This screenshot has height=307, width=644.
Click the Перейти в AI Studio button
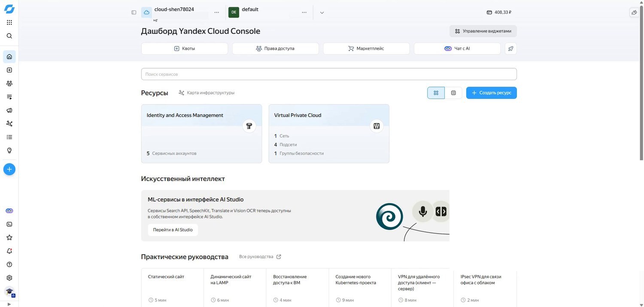[173, 230]
